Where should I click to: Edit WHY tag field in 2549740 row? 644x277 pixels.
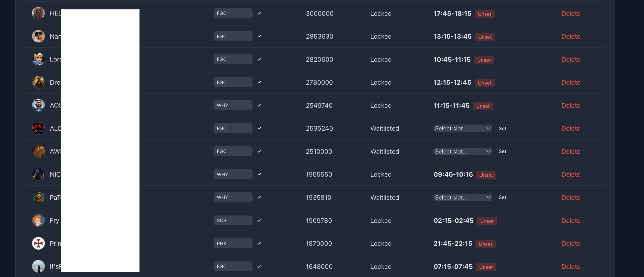(233, 105)
